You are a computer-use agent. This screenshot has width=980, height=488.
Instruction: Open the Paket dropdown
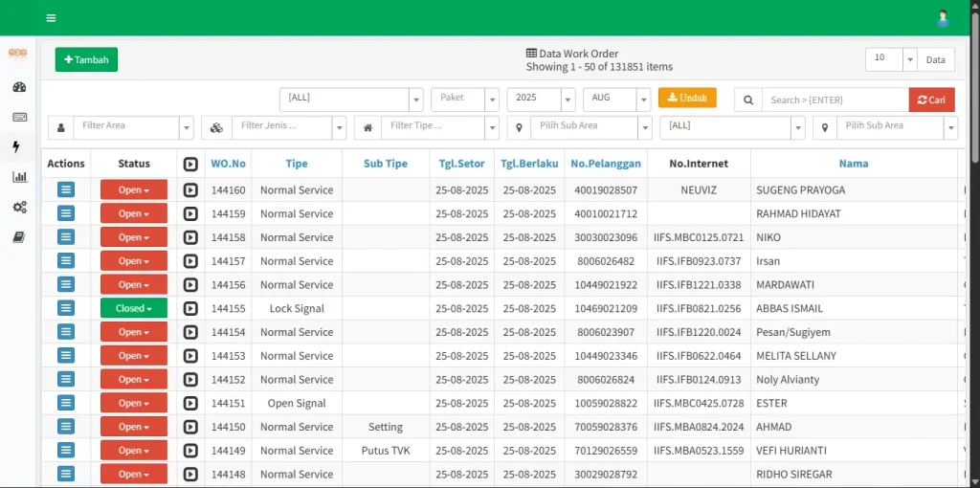click(x=465, y=100)
